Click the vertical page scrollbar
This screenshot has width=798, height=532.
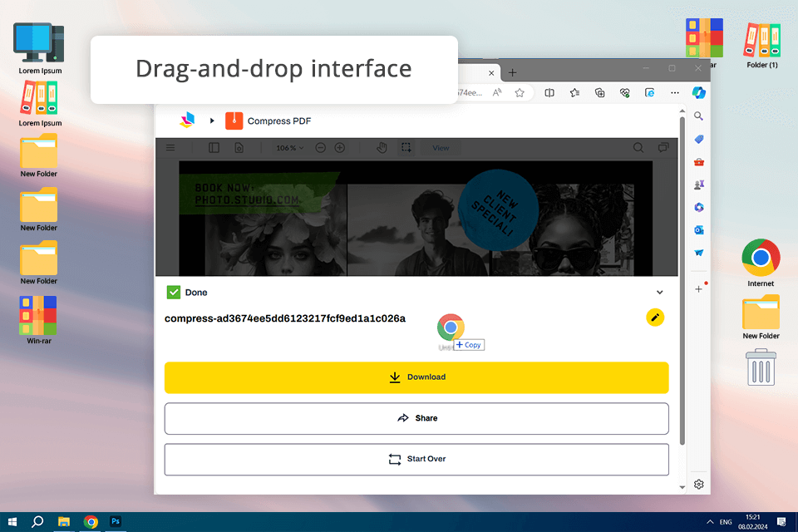click(x=682, y=282)
